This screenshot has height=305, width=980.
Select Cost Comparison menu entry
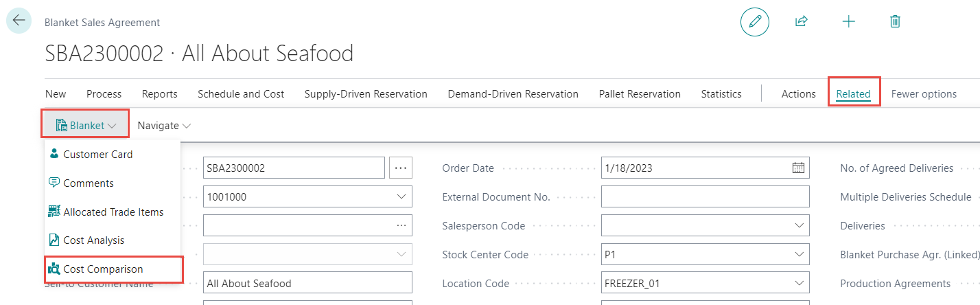103,269
